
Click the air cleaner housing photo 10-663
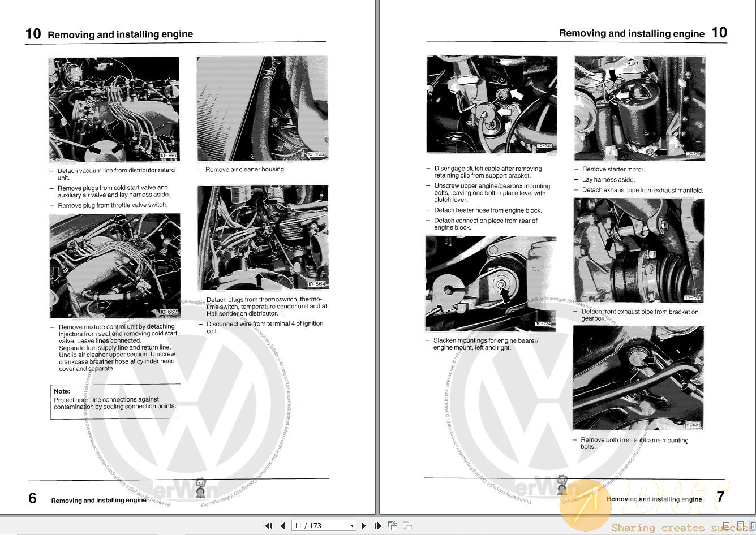[262, 108]
